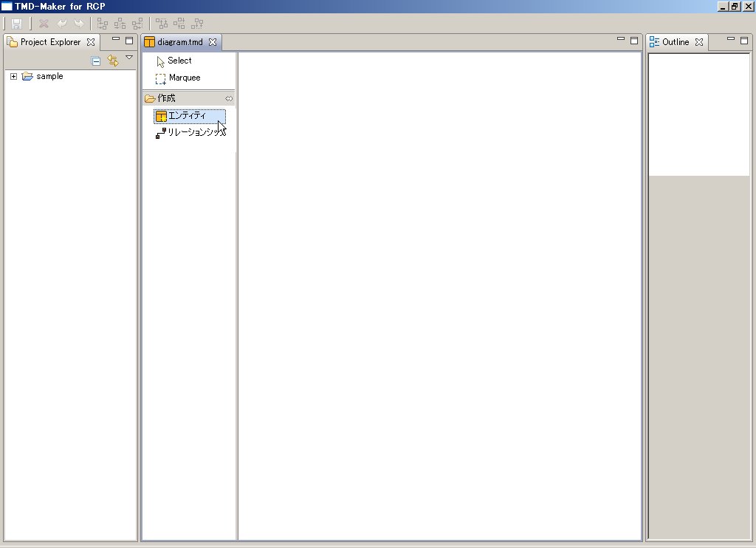
Task: Click the Align Middle toolbar icon
Action: (x=179, y=24)
